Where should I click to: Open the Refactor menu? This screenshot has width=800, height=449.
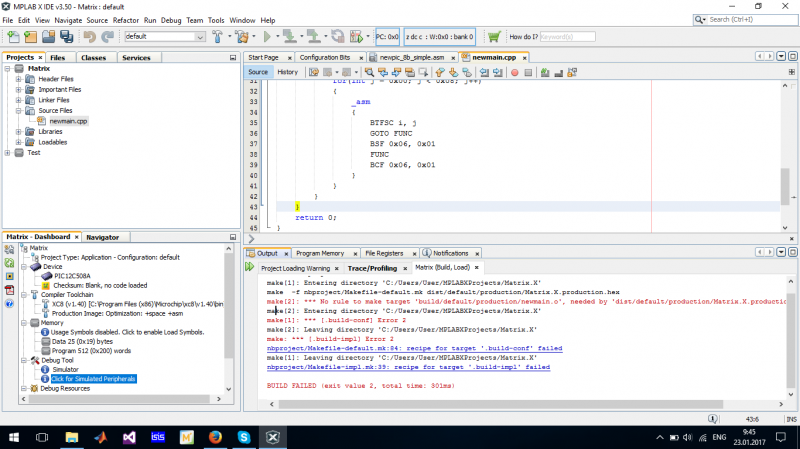(x=126, y=20)
